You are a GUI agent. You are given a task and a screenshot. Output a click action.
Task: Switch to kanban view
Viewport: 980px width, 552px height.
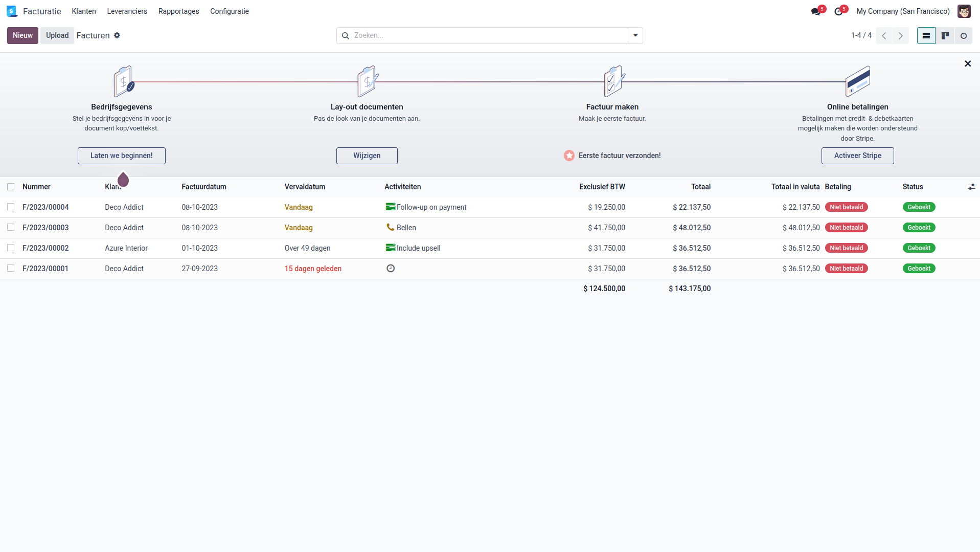945,36
